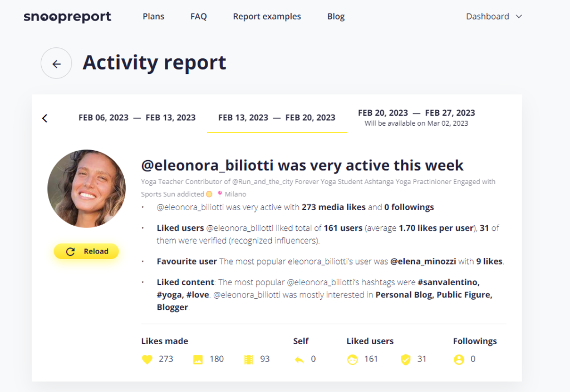The width and height of the screenshot is (570, 392).
Task: Open the FAQ page
Action: coord(199,16)
